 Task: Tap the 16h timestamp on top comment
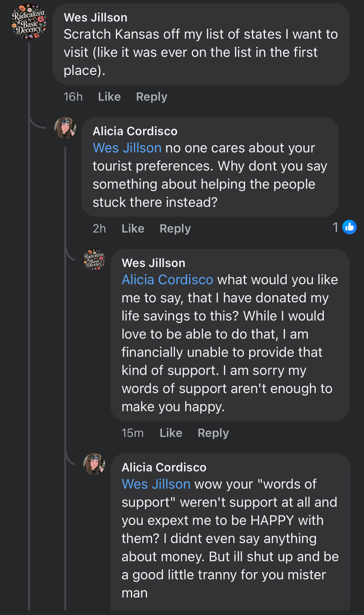click(x=73, y=97)
